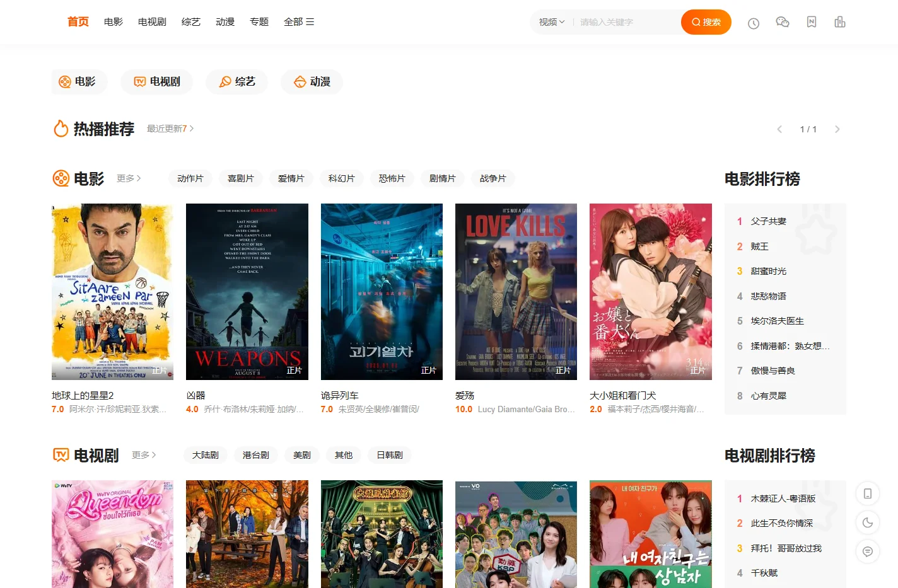Click the WeChat icon in header

point(783,22)
